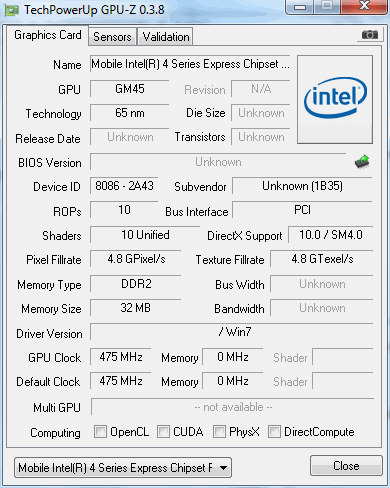Viewport: 390px width, 488px height.
Task: Click the TechPowerUp GPU-Z 0.3.8 title text
Action: [94, 10]
